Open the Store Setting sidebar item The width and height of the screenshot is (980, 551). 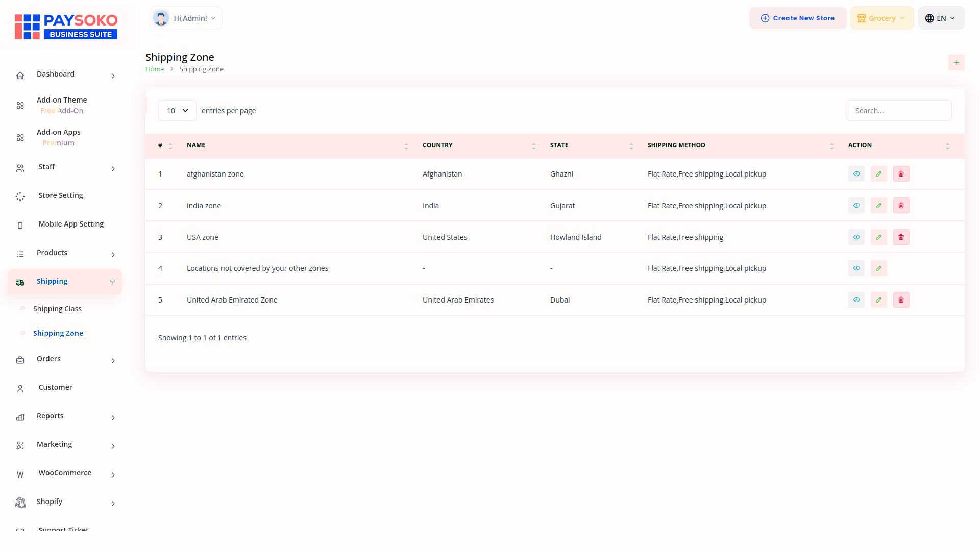(60, 195)
